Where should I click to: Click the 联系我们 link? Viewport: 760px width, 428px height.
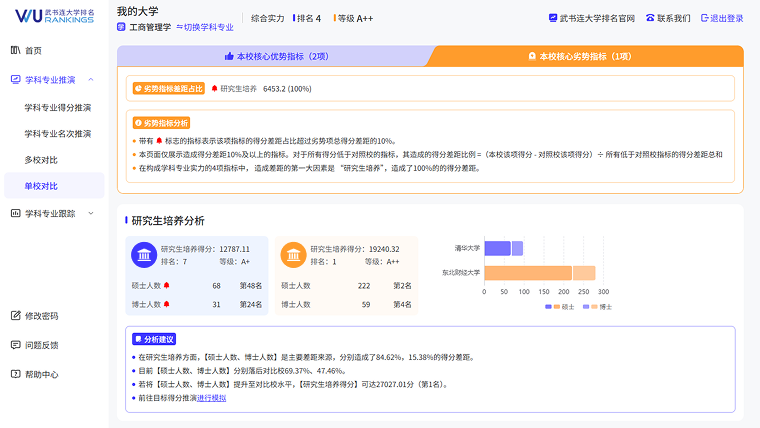click(x=674, y=18)
